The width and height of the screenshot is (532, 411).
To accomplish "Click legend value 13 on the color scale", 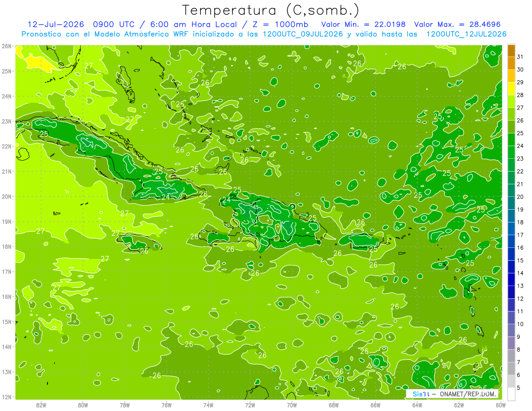I will click(x=520, y=286).
